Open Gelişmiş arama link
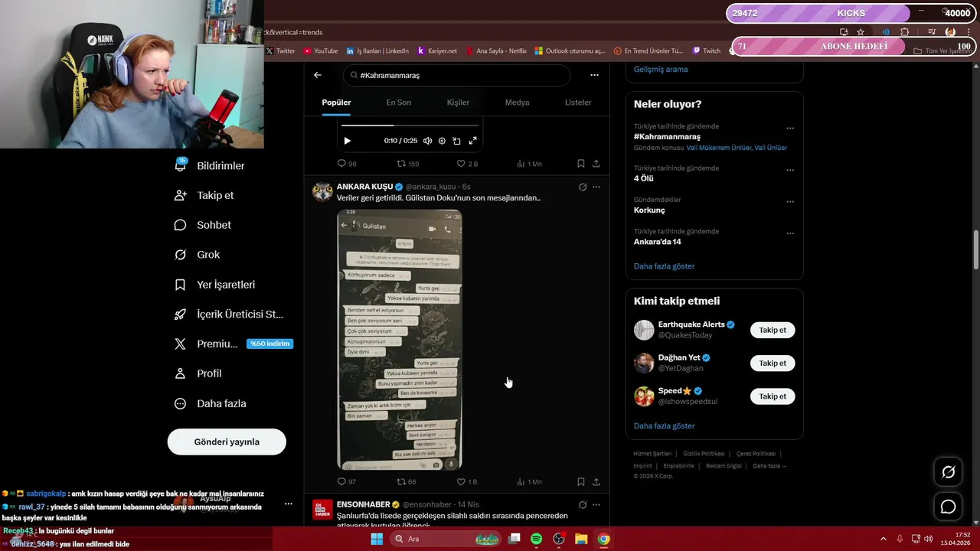 pyautogui.click(x=661, y=69)
